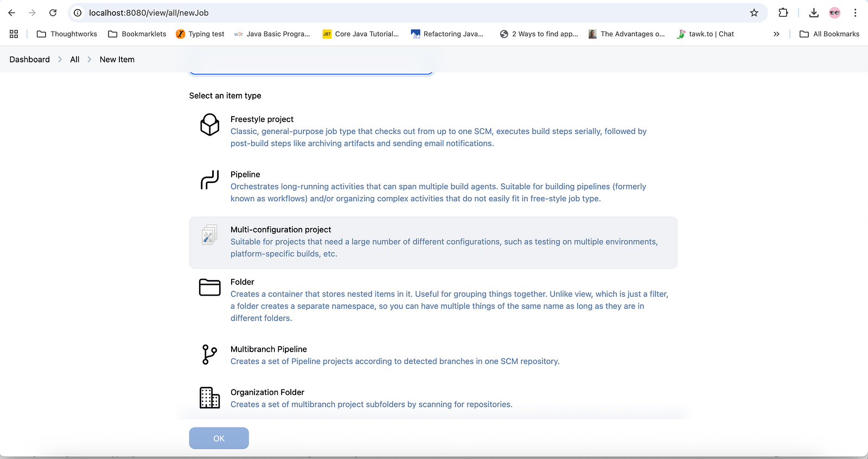Click the Pipeline icon
This screenshot has width=868, height=459.
210,180
